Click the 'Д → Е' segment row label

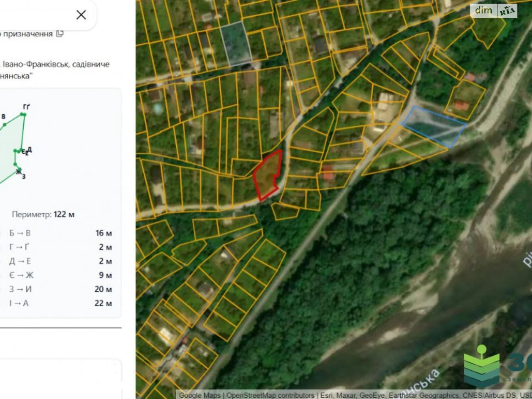[x=20, y=261]
